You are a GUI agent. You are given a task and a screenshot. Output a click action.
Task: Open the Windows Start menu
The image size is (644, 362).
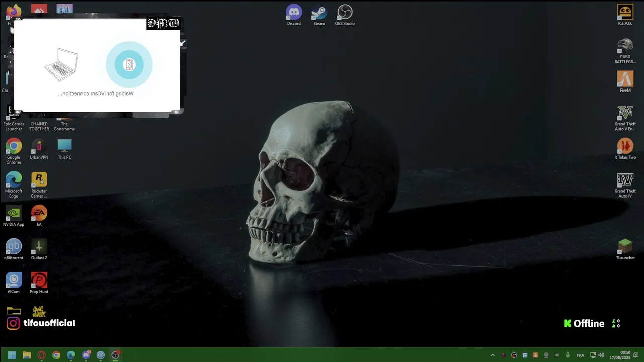[x=12, y=355]
